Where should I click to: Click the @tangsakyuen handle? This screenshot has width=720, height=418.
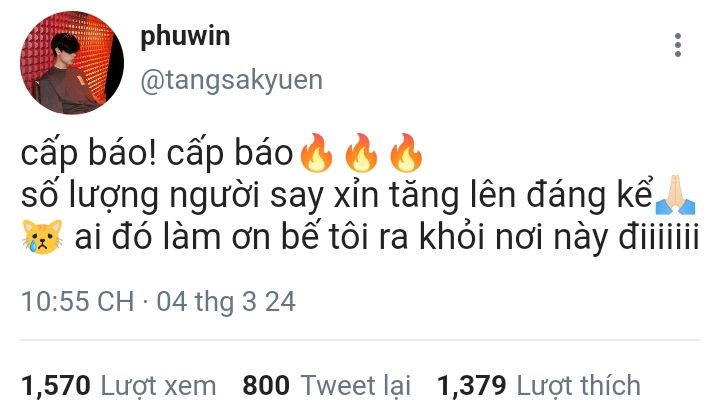[231, 80]
